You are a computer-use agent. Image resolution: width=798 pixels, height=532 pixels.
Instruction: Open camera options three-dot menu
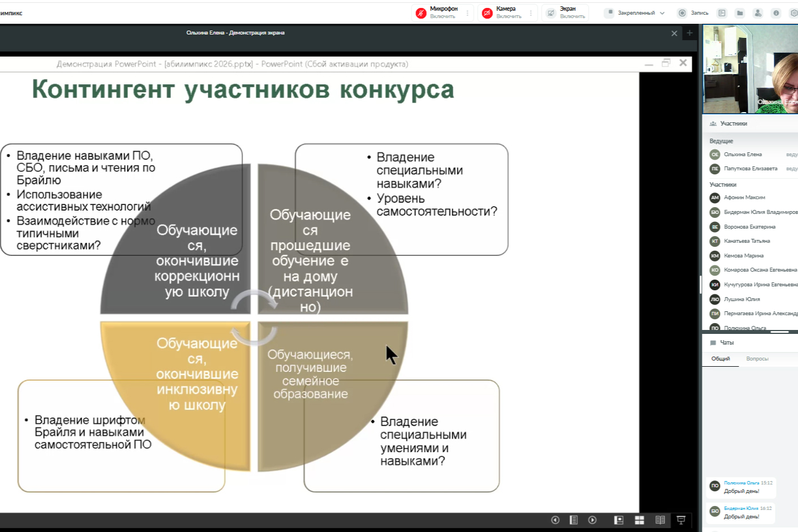coord(531,13)
